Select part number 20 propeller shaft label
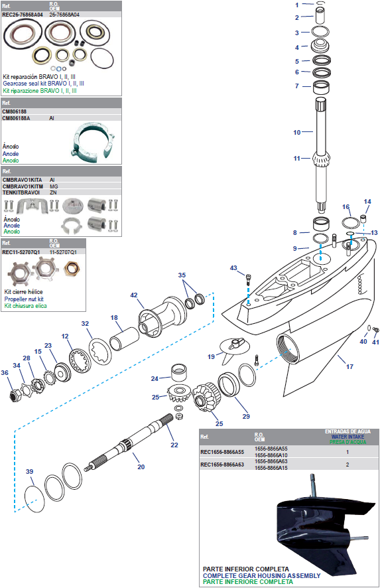The image size is (380, 588). tap(141, 467)
